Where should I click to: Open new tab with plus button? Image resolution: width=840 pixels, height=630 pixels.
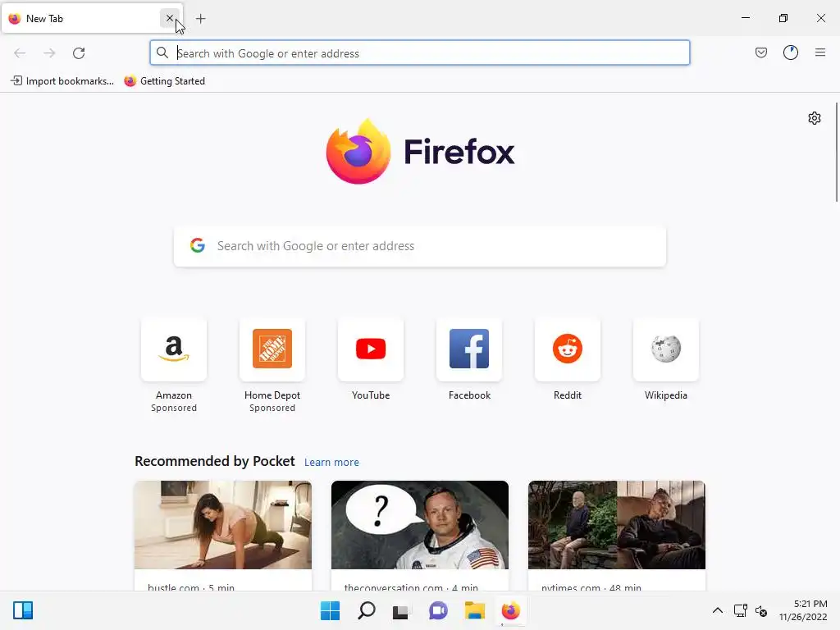200,19
